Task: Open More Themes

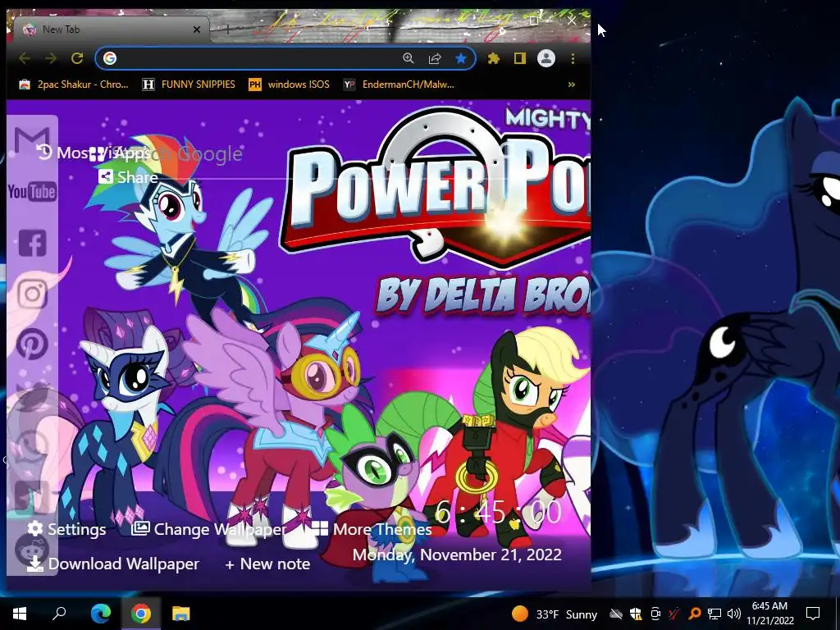Action: [372, 529]
